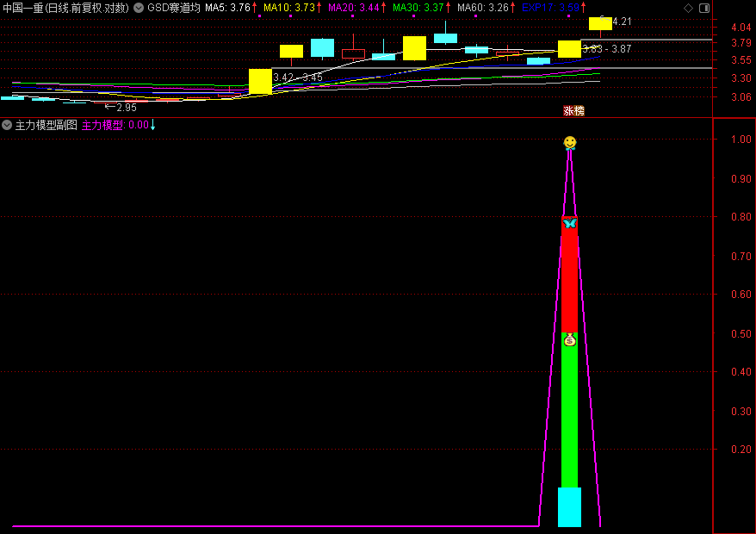The width and height of the screenshot is (756, 534).
Task: Click the arrow marker beside 2.95 low
Action: coord(109,107)
